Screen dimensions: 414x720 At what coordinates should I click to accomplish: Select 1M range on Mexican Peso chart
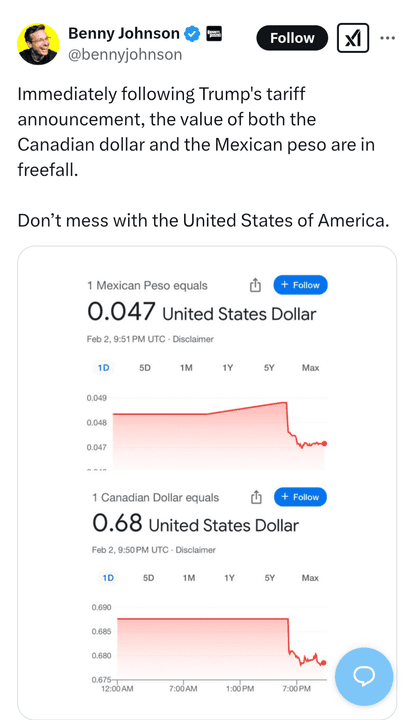[x=186, y=368]
